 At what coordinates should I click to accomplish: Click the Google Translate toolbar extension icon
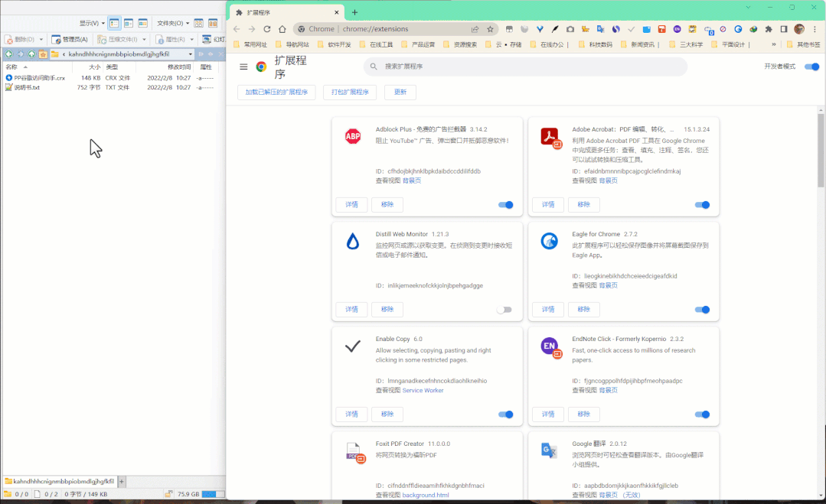pos(600,29)
